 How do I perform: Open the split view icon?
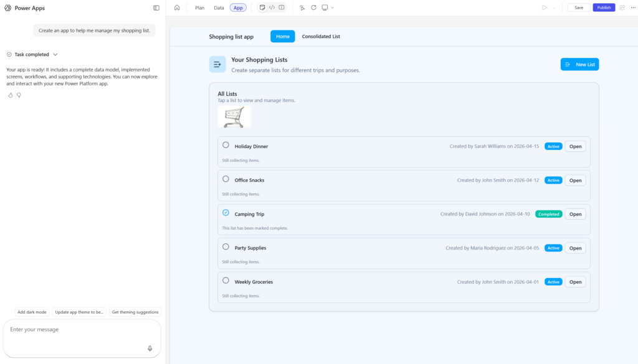pyautogui.click(x=282, y=7)
